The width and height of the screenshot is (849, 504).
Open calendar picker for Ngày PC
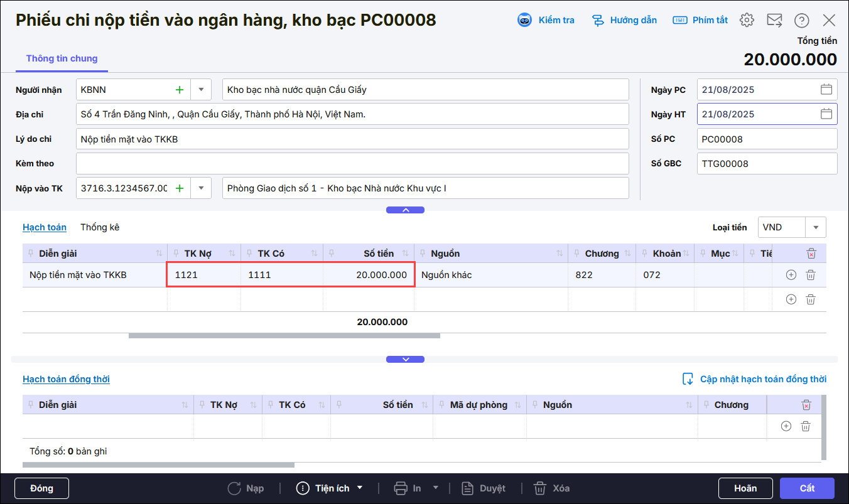pyautogui.click(x=826, y=90)
